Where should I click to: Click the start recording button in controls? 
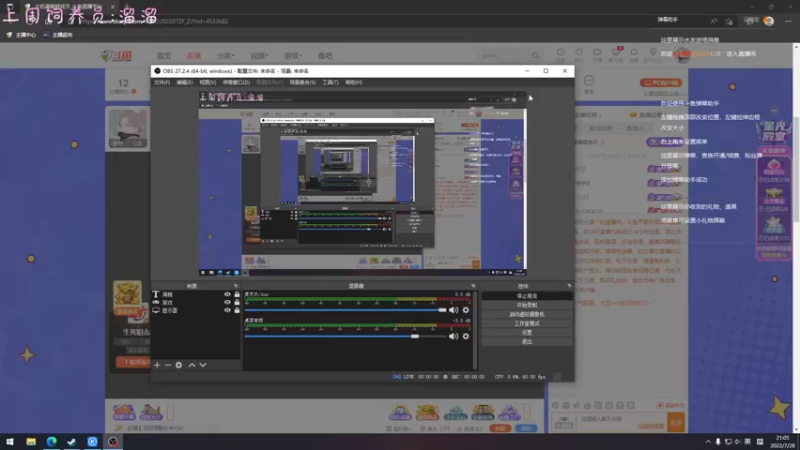pos(527,305)
